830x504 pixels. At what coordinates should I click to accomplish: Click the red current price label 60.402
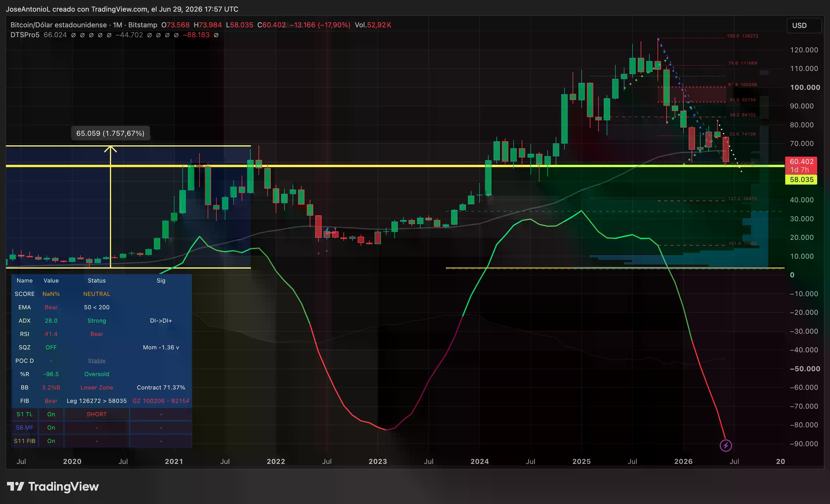tap(801, 162)
